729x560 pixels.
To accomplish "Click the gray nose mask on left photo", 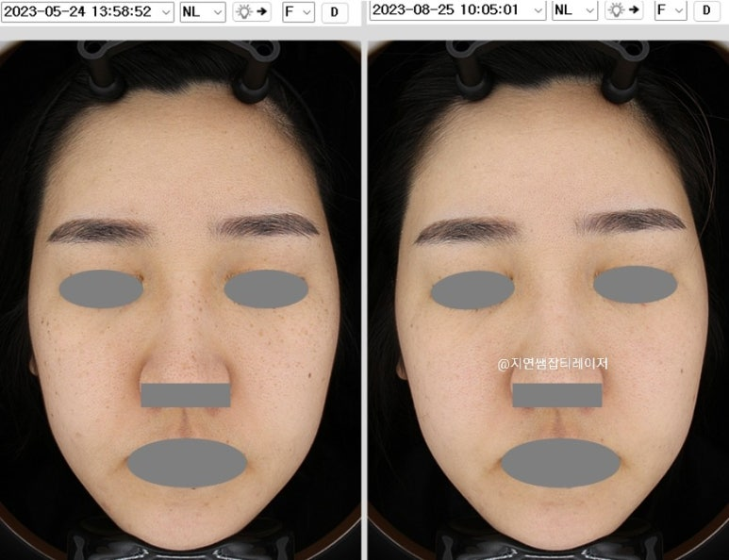I will pyautogui.click(x=185, y=395).
